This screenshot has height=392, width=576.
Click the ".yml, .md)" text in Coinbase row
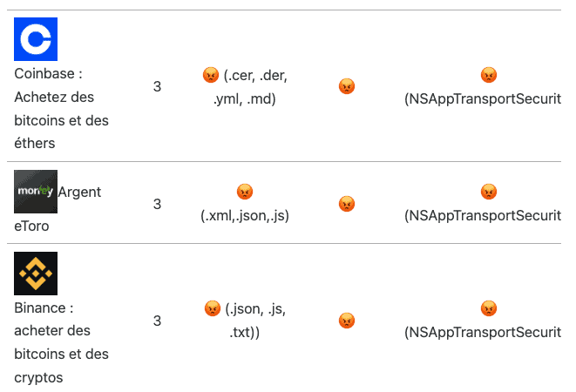click(245, 98)
